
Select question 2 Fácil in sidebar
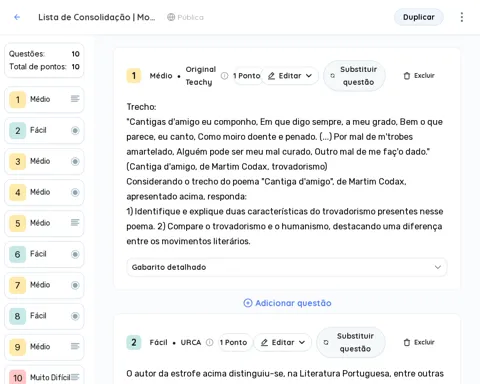click(x=44, y=130)
